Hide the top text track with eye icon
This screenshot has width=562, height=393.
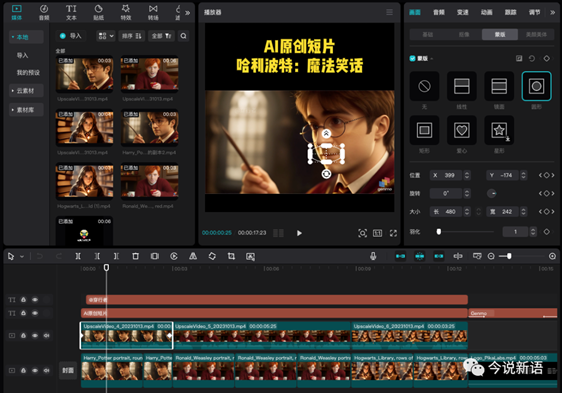click(35, 299)
